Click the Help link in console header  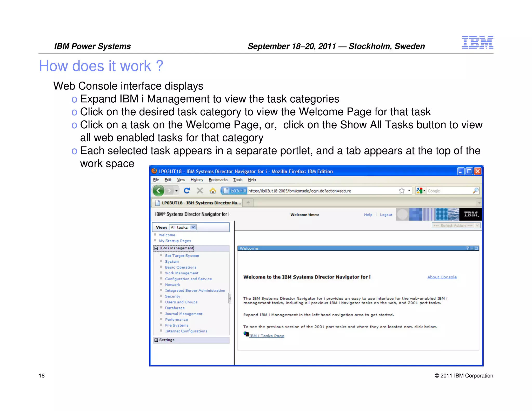[x=368, y=215]
